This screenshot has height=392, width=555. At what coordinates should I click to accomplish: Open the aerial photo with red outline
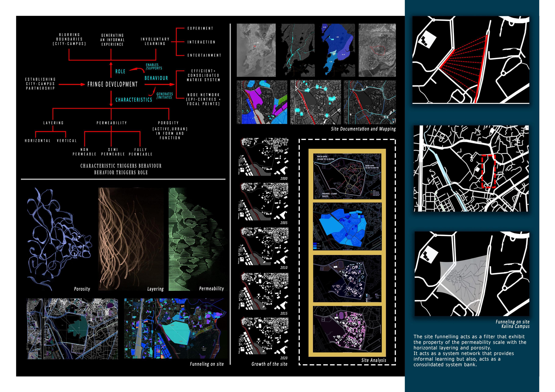click(377, 50)
